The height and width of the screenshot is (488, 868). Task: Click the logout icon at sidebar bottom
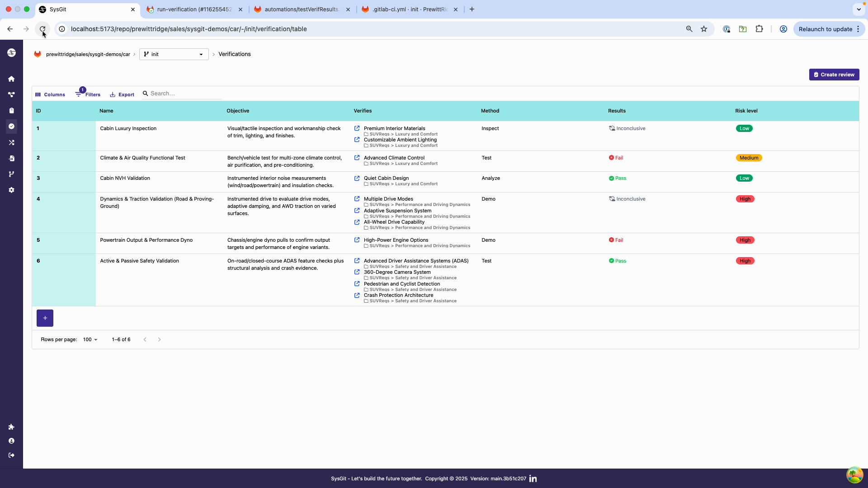coord(11,455)
